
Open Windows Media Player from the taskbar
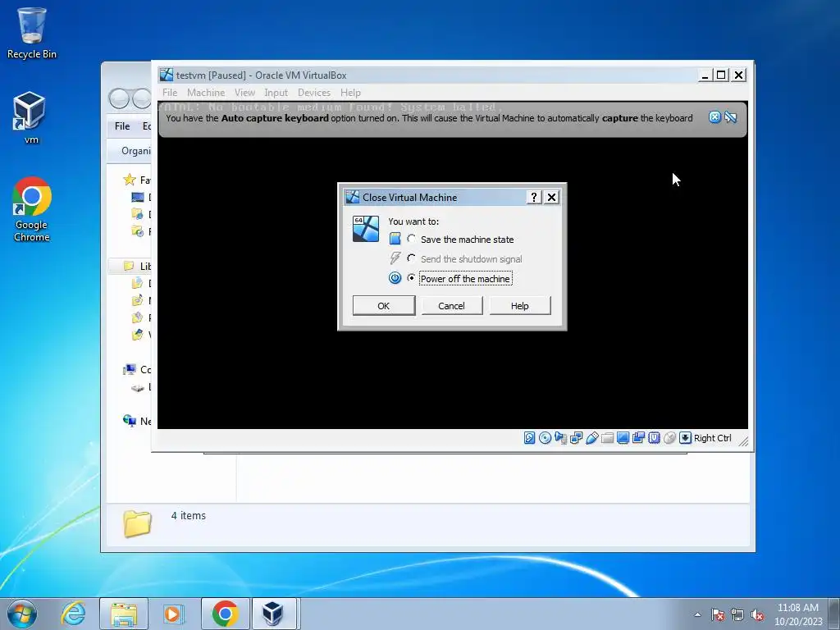172,614
